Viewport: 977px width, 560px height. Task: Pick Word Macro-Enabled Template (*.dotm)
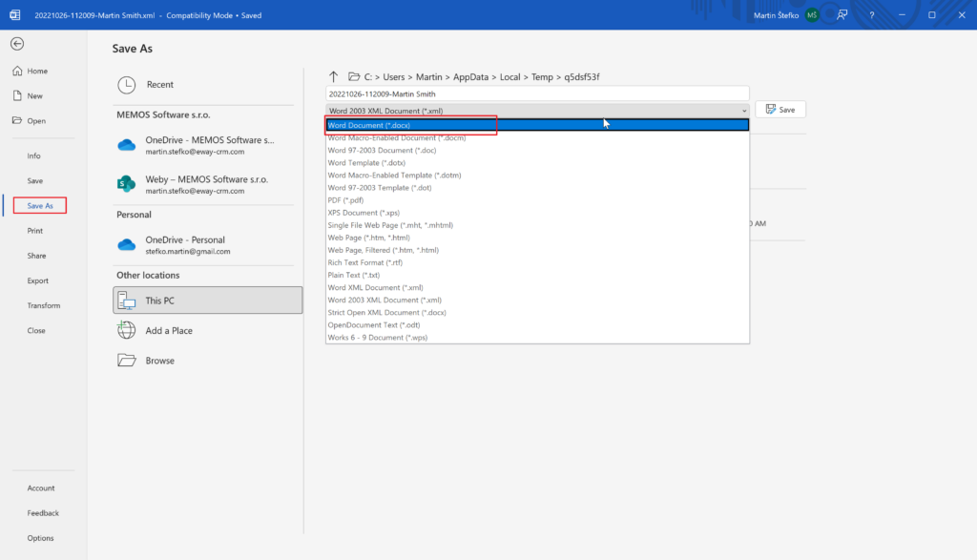pos(537,175)
